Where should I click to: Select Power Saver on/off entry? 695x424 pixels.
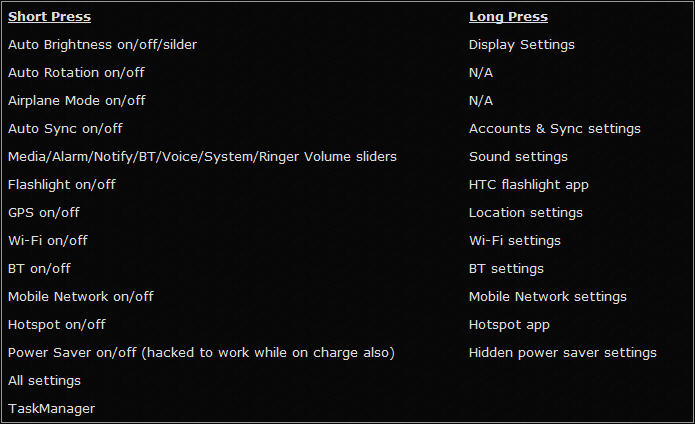(x=201, y=353)
